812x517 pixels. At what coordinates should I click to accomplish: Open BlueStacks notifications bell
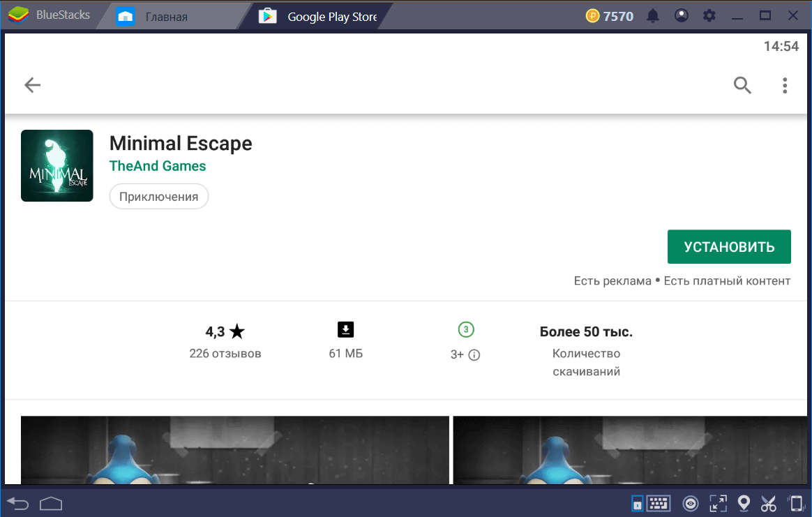[x=653, y=16]
